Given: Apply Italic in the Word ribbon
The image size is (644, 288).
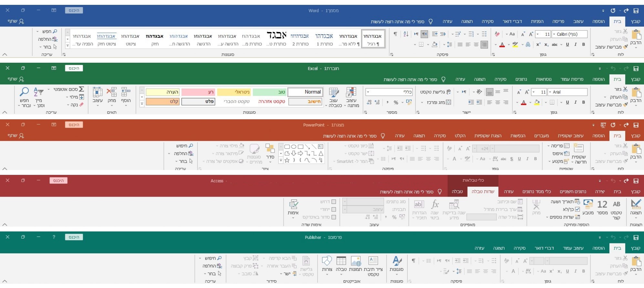Looking at the screenshot, I should (576, 45).
